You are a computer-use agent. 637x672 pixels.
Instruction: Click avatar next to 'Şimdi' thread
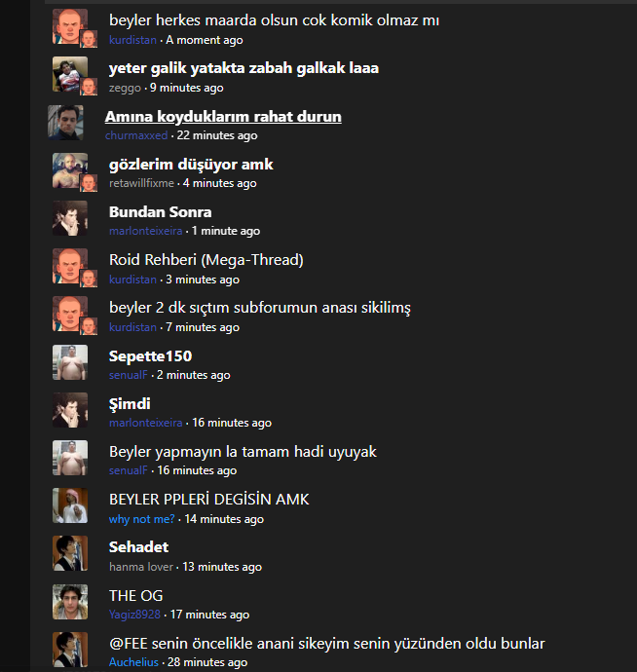click(x=70, y=410)
